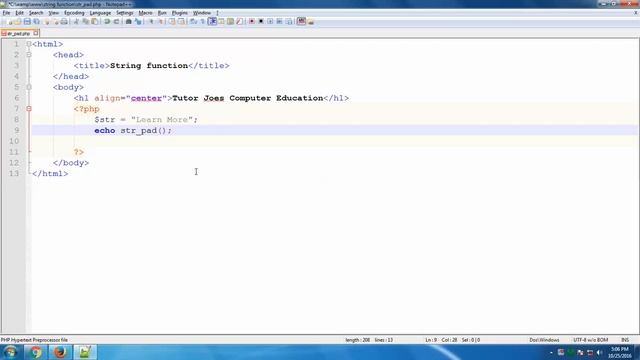Viewport: 640px width, 360px height.
Task: Open the Settings menu
Action: click(x=124, y=13)
